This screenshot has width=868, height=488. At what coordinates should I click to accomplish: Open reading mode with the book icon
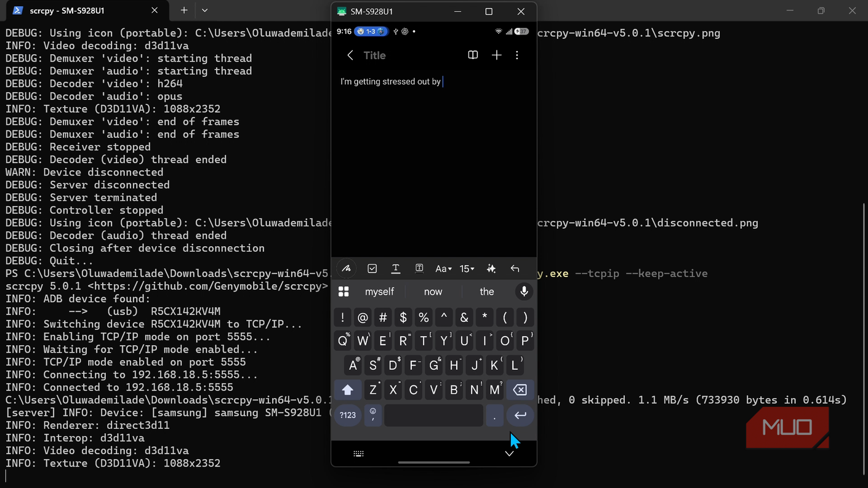[473, 55]
